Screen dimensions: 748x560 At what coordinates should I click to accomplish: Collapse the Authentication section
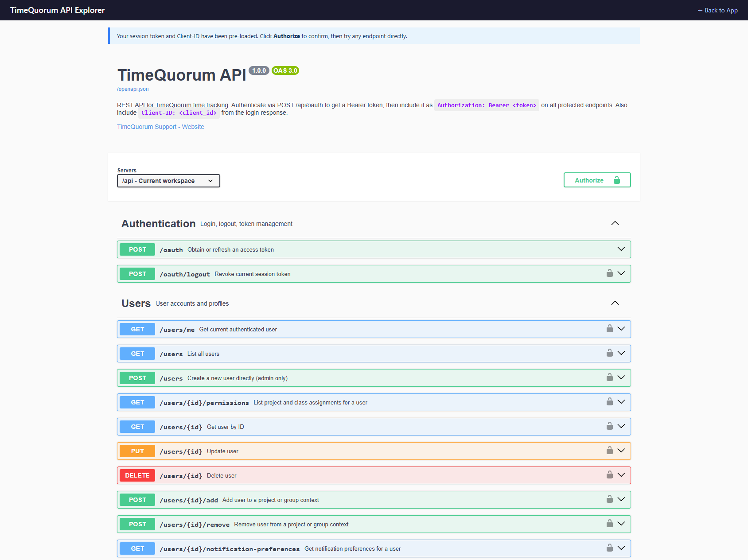[615, 223]
